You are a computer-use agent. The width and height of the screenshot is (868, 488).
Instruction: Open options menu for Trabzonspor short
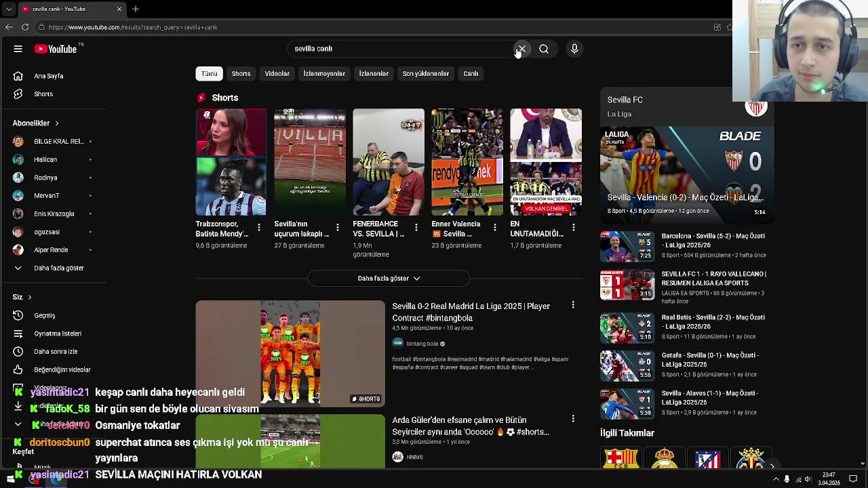[x=258, y=228]
